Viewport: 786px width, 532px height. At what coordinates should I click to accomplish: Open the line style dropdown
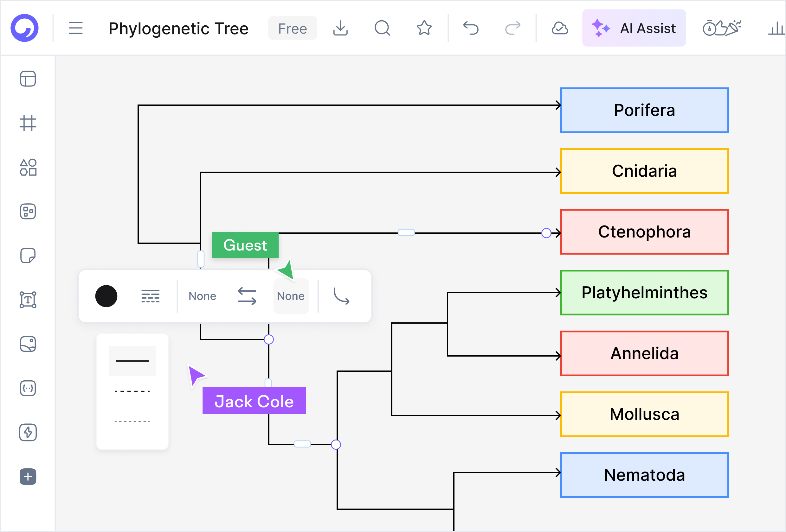click(150, 296)
